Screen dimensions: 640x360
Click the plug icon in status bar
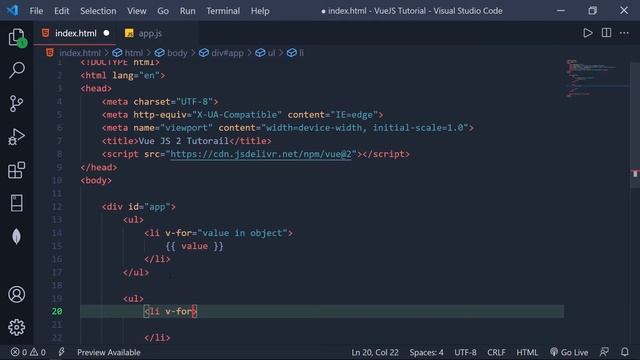(x=61, y=352)
